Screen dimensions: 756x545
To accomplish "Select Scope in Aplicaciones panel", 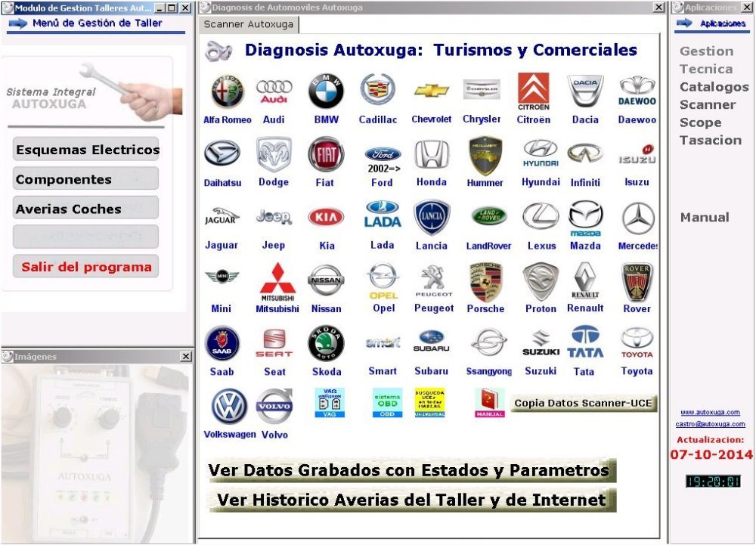I will click(x=701, y=122).
